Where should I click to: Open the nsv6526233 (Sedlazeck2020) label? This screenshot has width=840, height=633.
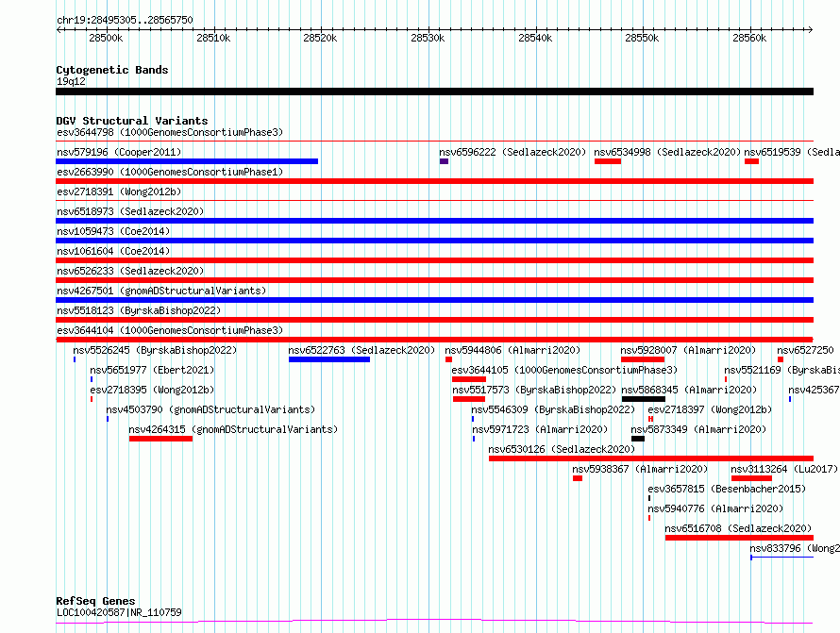coord(130,271)
